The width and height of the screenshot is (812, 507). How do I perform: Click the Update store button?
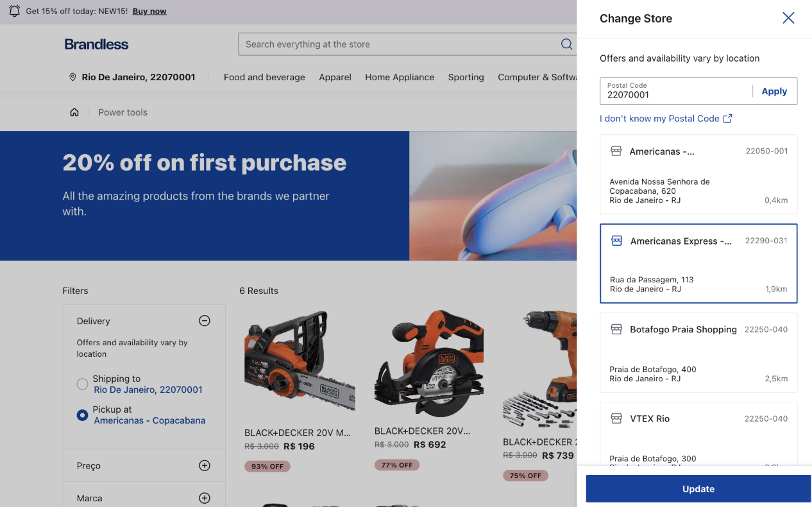[698, 489]
